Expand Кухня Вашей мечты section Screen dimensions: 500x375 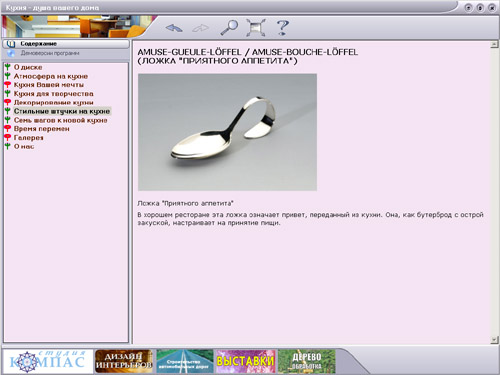click(x=49, y=85)
